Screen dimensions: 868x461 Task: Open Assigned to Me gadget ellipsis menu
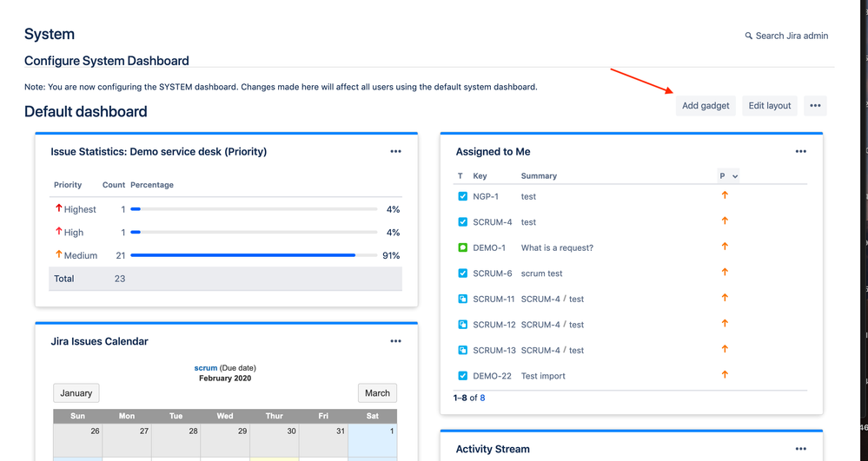tap(800, 151)
